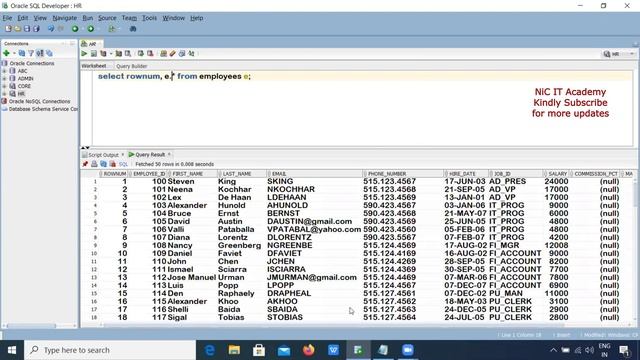Pin the query result with red pin icon
This screenshot has width=640, height=360.
(85, 164)
